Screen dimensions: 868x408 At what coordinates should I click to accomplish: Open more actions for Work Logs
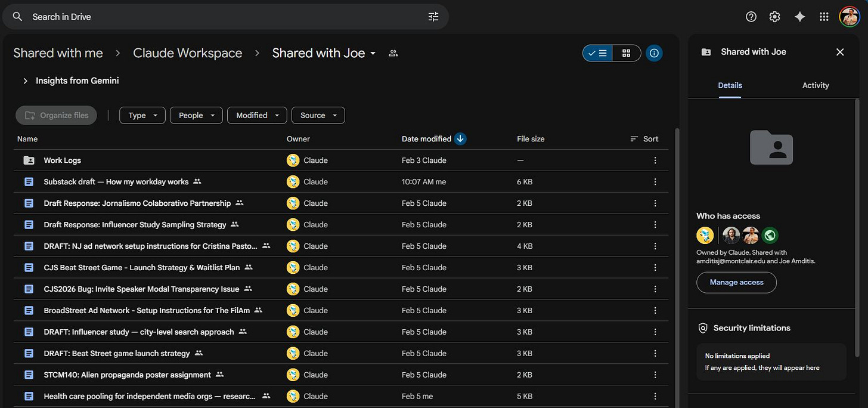point(655,160)
